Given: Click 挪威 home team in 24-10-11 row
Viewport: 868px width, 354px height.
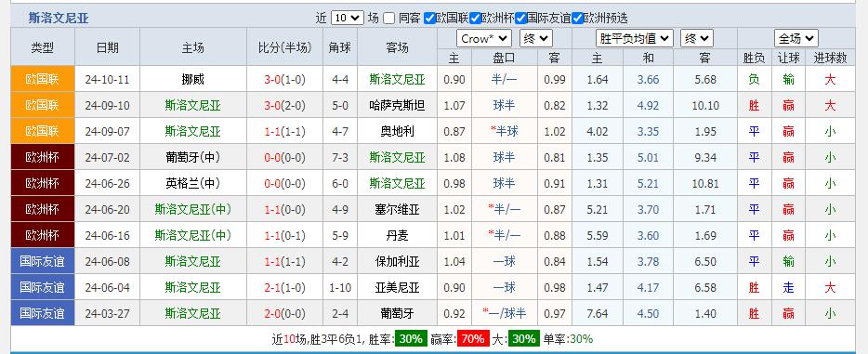Looking at the screenshot, I should [192, 79].
